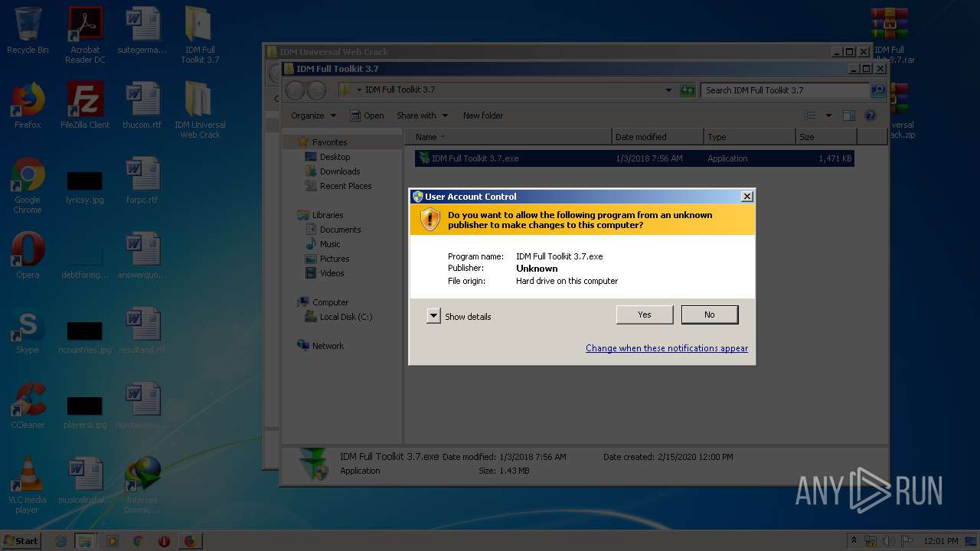Select Music library in navigation pane

tap(330, 244)
